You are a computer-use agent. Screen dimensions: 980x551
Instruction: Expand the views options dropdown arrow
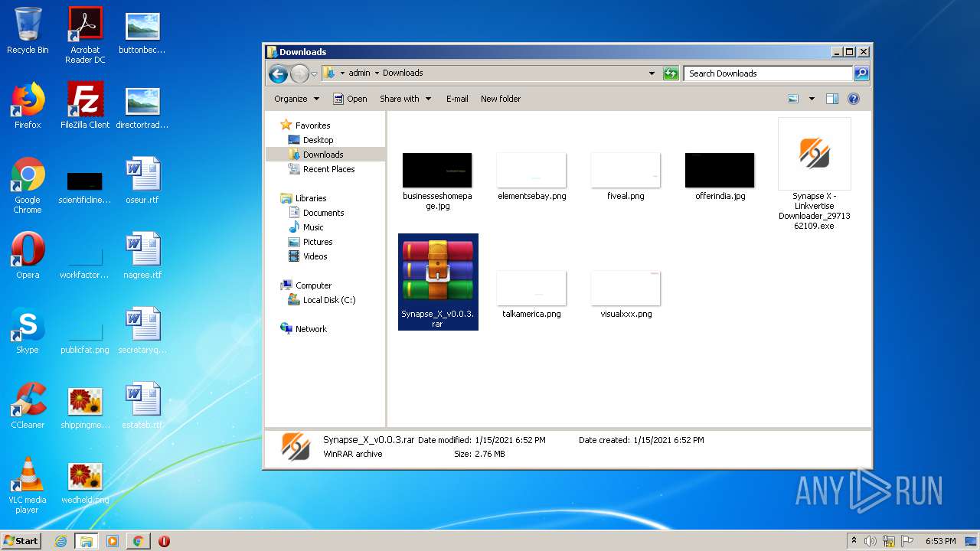pos(812,99)
